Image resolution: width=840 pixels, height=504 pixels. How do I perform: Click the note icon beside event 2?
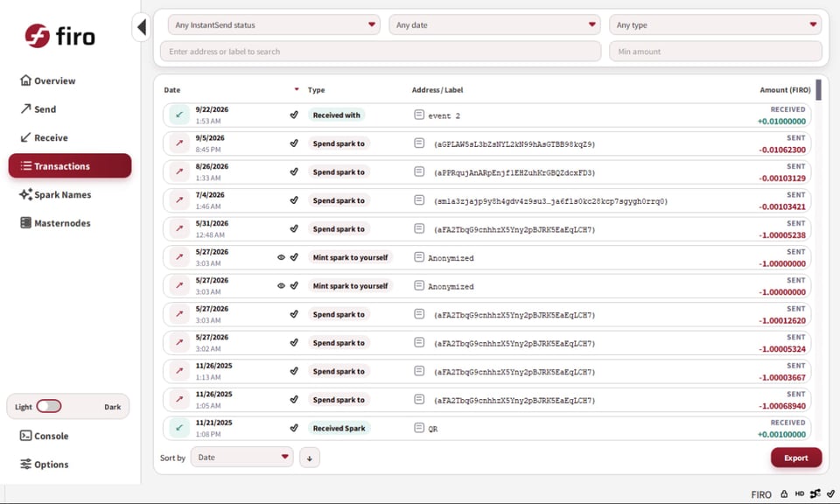click(x=419, y=115)
